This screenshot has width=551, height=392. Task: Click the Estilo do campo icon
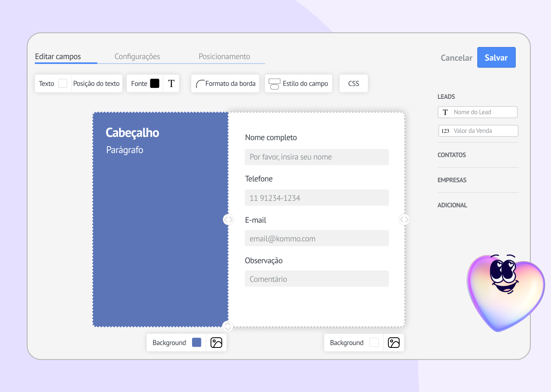[x=274, y=84]
